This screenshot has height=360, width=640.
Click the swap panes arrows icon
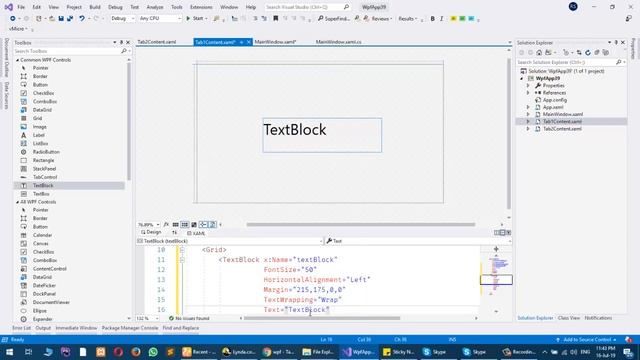(x=174, y=233)
